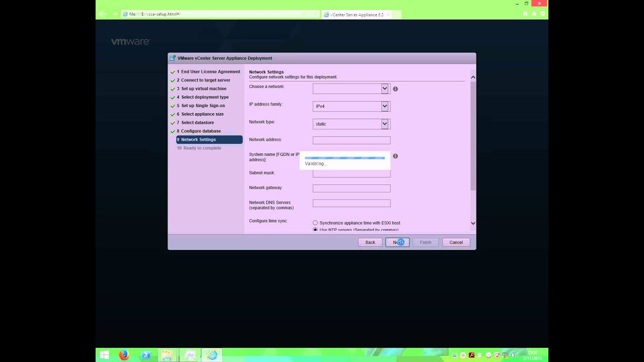Click the browser Forward arrow icon
The width and height of the screenshot is (644, 362).
(x=115, y=14)
